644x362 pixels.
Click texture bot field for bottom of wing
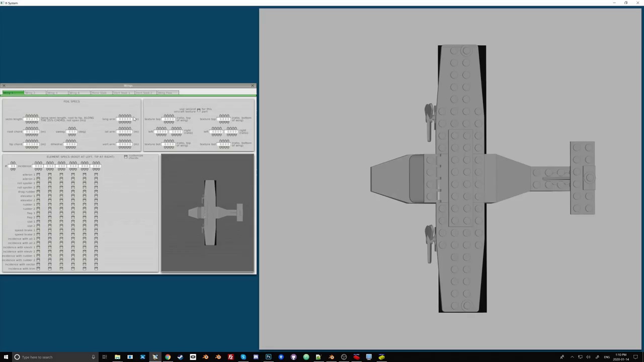click(x=224, y=144)
